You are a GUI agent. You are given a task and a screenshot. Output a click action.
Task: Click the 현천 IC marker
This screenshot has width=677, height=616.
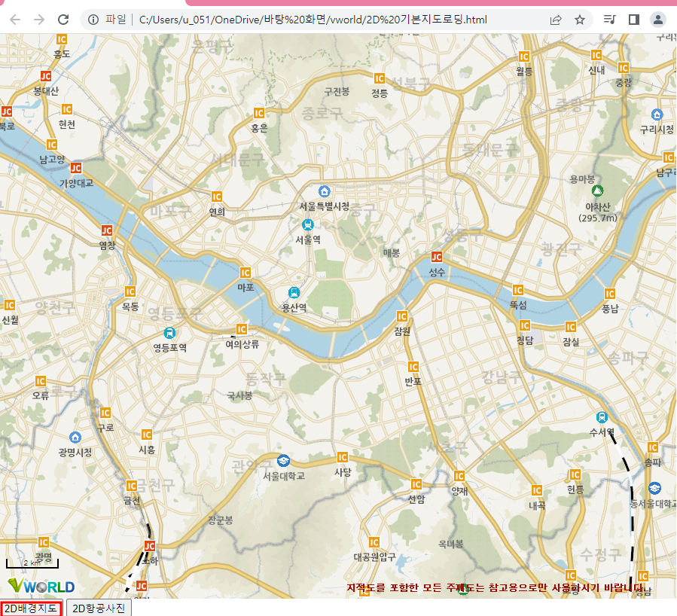point(66,109)
